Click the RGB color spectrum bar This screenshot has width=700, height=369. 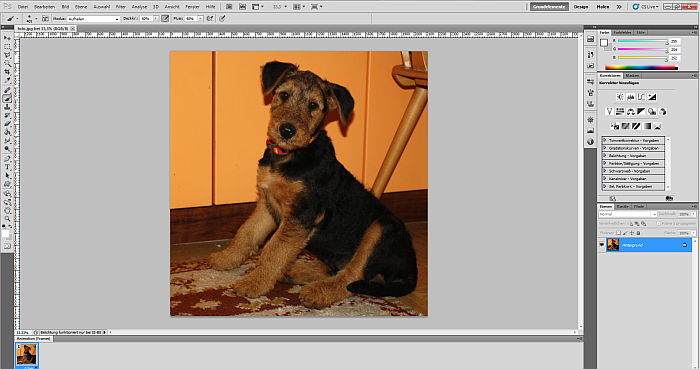click(642, 68)
